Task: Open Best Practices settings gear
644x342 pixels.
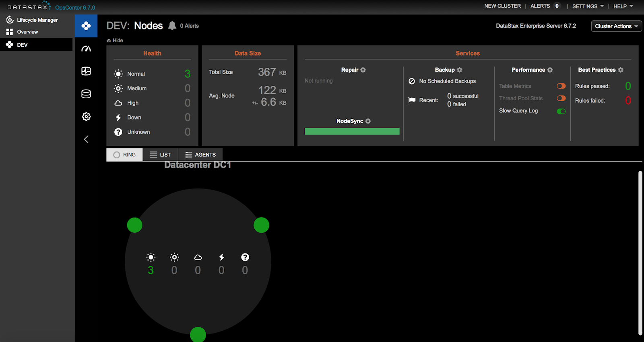Action: [621, 70]
